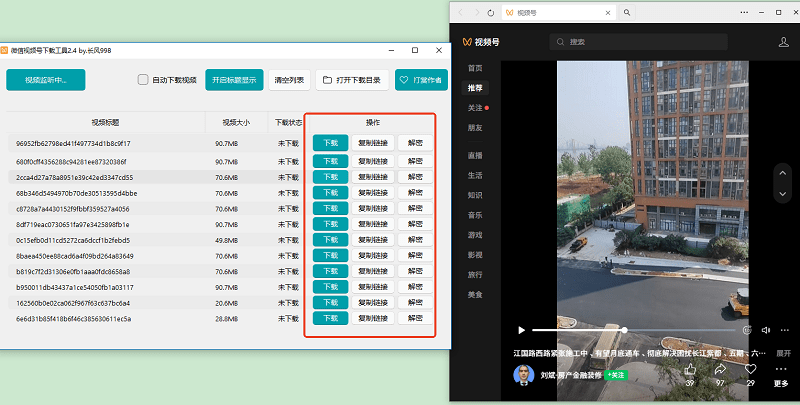Click the browser back arrow
800x405 pixels.
click(x=461, y=13)
